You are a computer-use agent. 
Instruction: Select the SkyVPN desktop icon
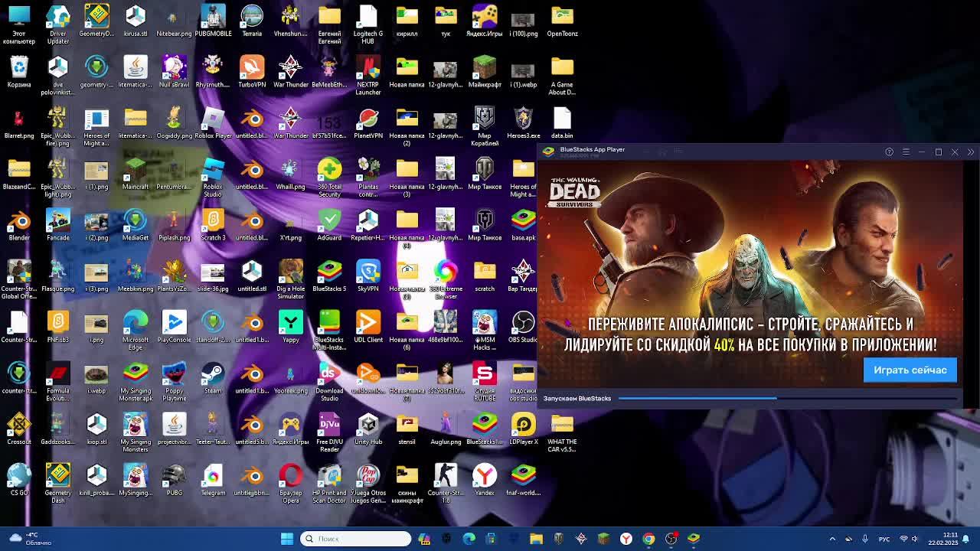point(368,276)
